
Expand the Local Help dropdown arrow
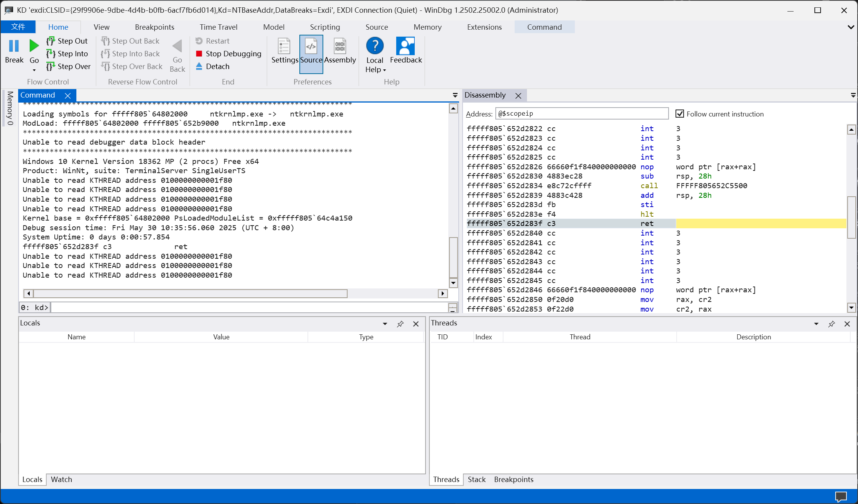(385, 70)
